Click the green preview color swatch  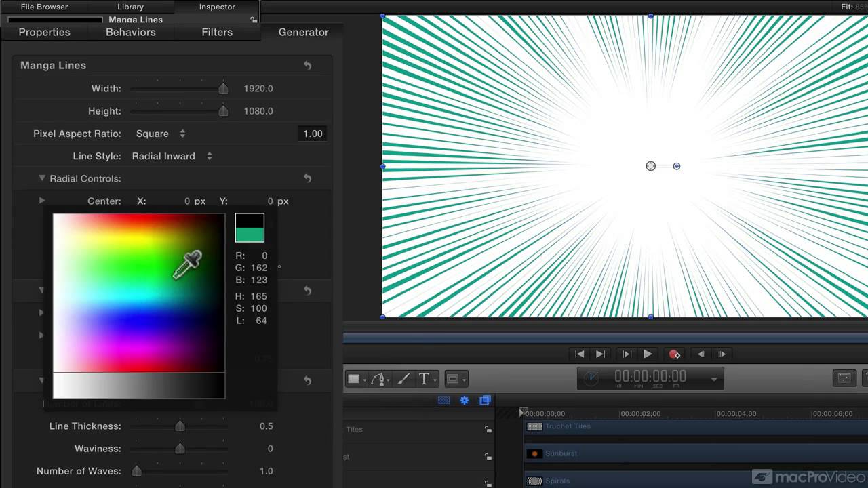click(x=250, y=235)
